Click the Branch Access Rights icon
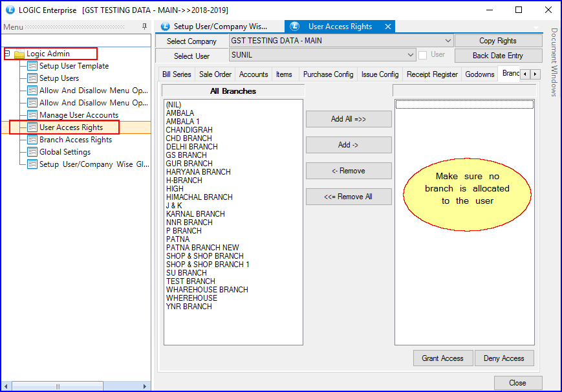 32,140
